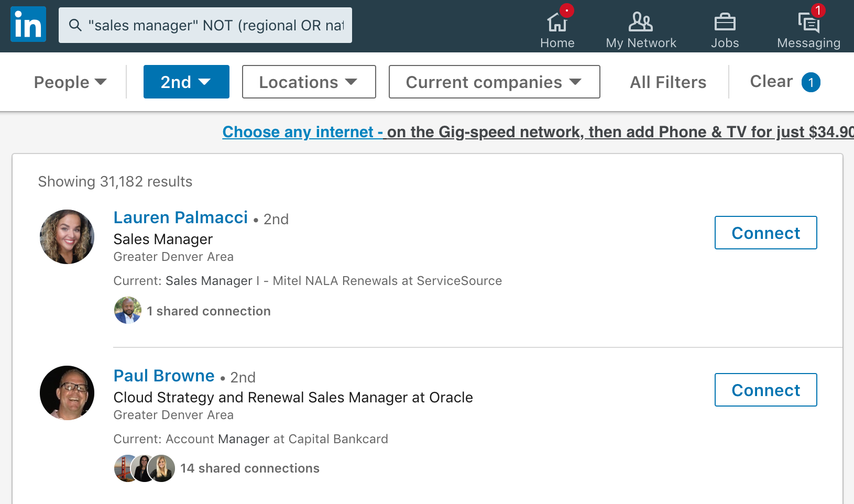Open the 2nd connections filter dropdown
This screenshot has width=854, height=504.
point(187,82)
